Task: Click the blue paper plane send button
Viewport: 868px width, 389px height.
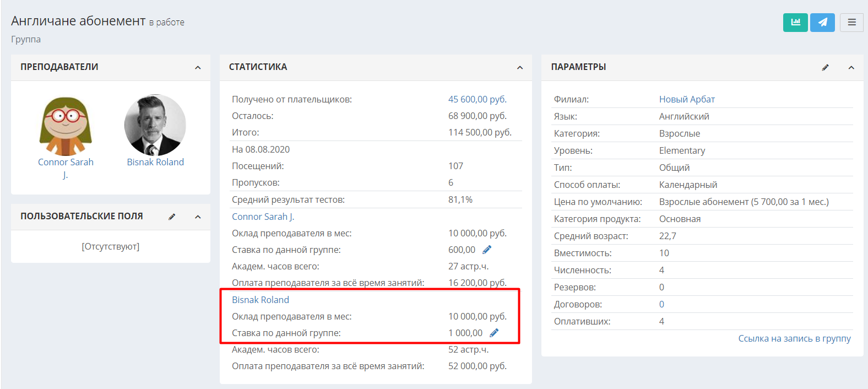Action: click(822, 23)
